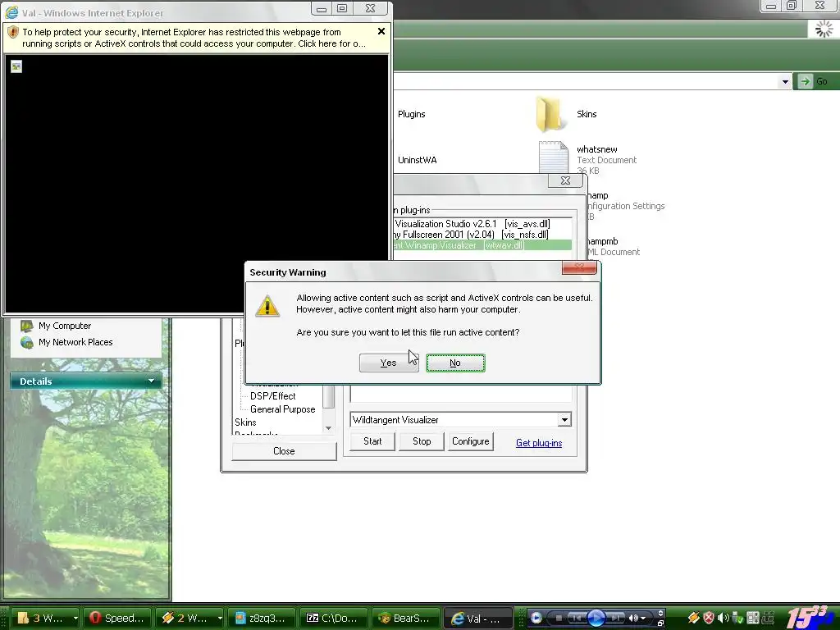The width and height of the screenshot is (840, 630).
Task: Click the yellow warning triangle icon
Action: tap(267, 306)
